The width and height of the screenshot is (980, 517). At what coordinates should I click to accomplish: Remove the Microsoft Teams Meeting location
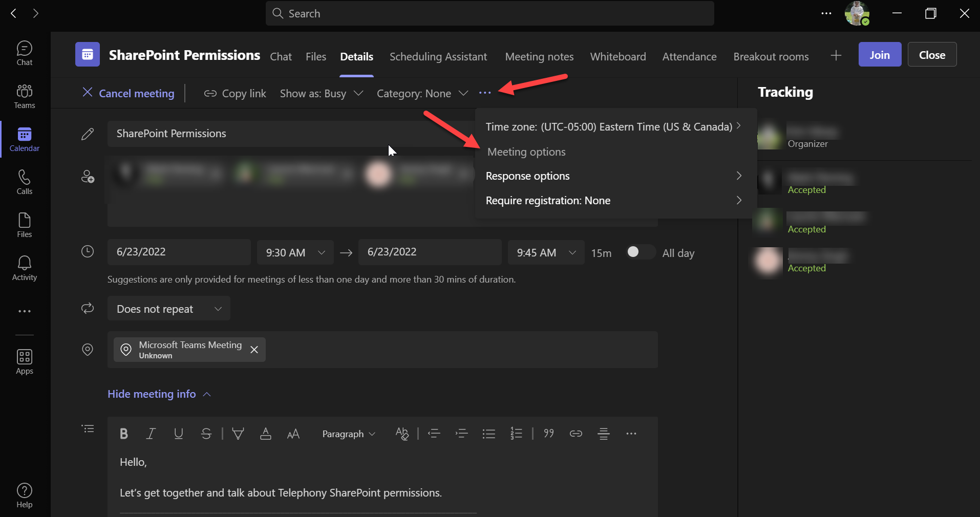[254, 350]
